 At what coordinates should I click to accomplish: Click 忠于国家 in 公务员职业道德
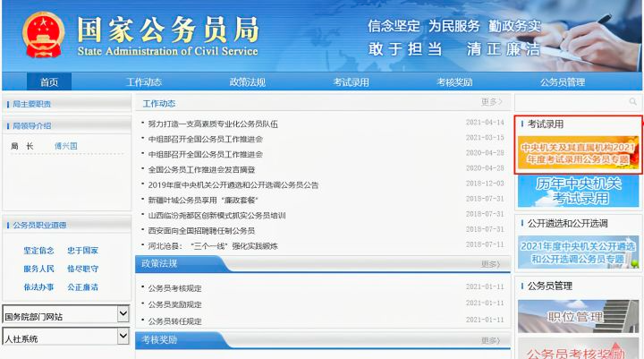coord(82,250)
